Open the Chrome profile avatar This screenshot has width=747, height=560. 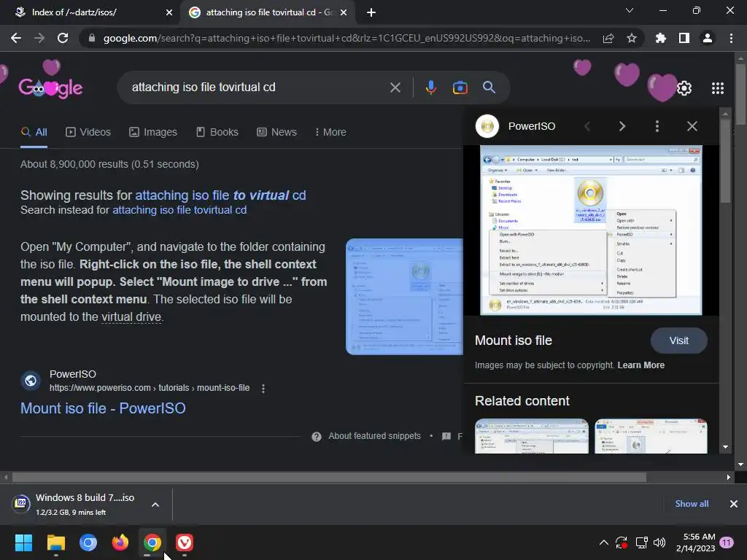[x=708, y=38]
